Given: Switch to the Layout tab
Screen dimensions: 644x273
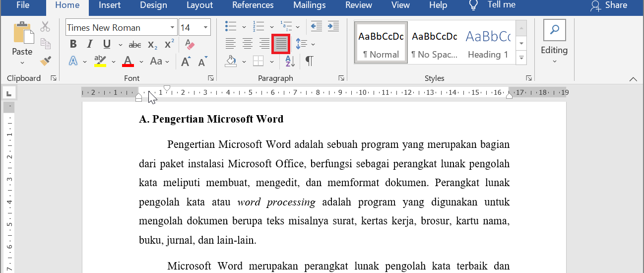Looking at the screenshot, I should coord(199,5).
